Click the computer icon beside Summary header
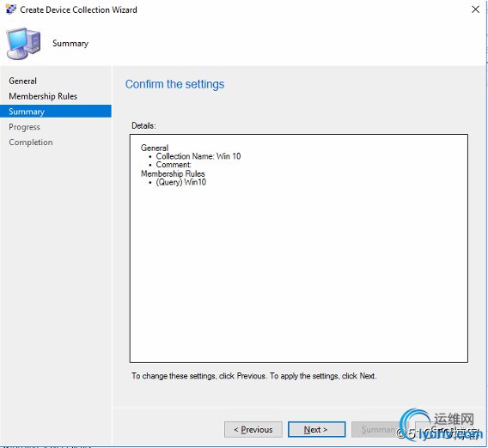This screenshot has height=448, width=488. click(24, 44)
